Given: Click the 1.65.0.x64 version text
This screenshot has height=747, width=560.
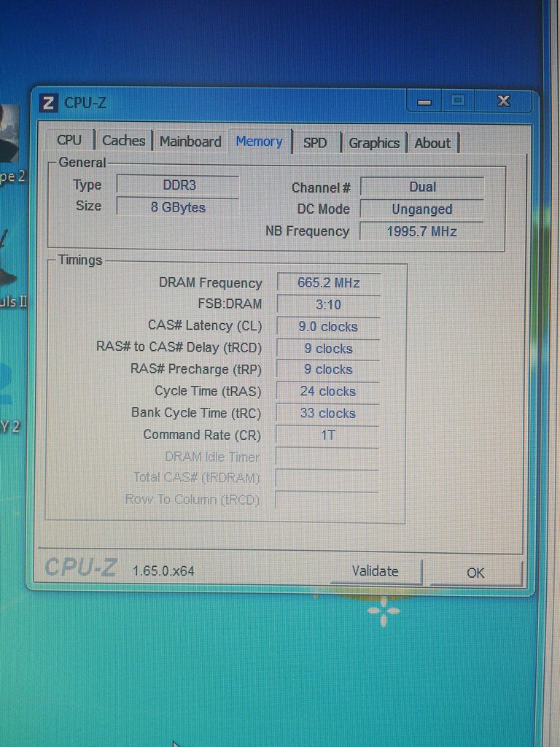Looking at the screenshot, I should tap(163, 570).
